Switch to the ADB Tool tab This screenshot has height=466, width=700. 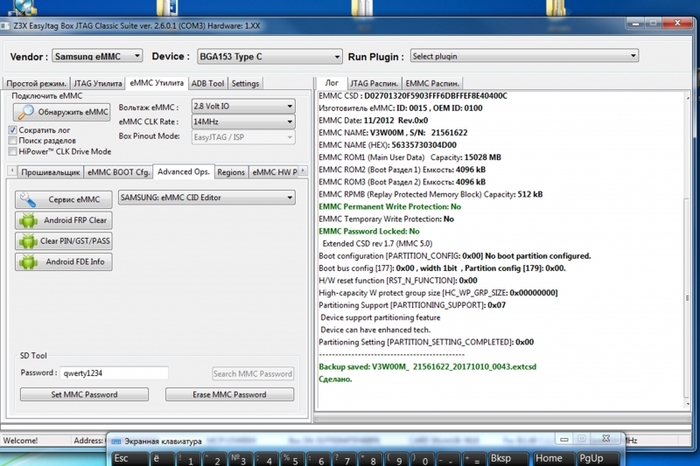[207, 84]
